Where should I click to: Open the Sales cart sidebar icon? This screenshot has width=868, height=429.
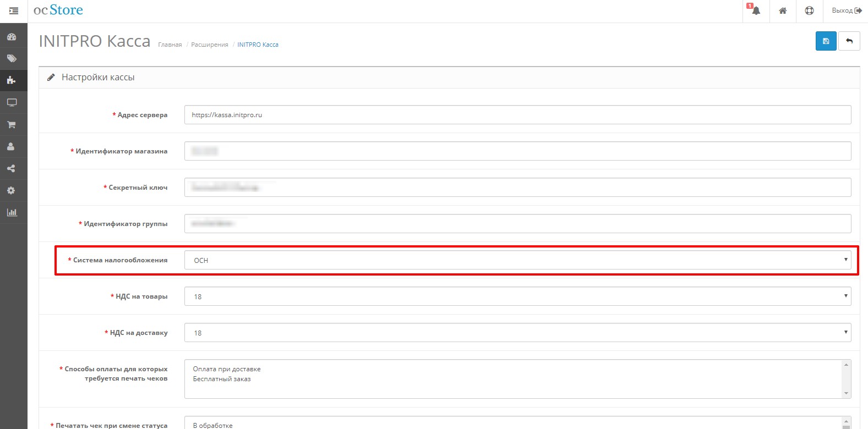point(12,124)
